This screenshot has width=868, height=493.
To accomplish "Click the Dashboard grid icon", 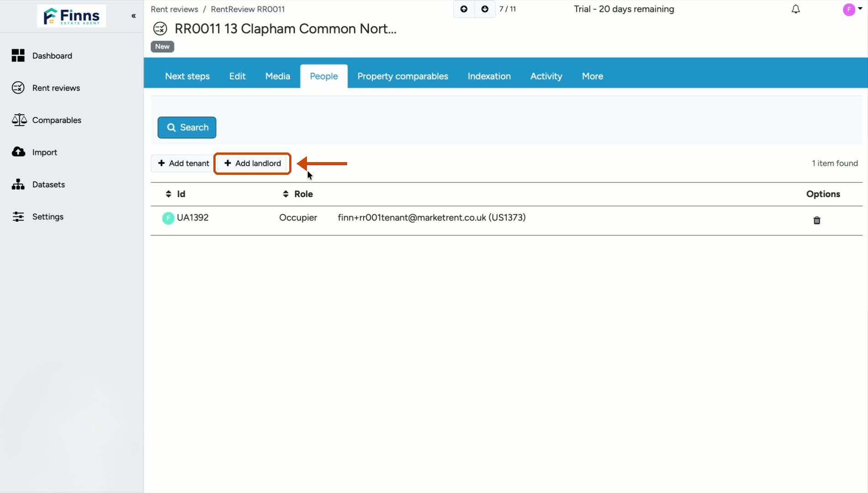I will click(x=18, y=56).
